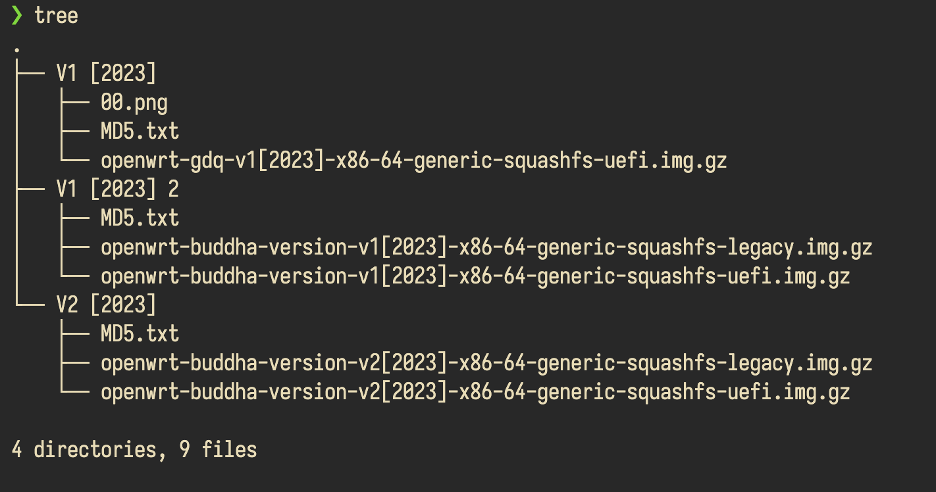The height and width of the screenshot is (492, 936).
Task: Click the root dot directory entry
Action: [x=17, y=50]
